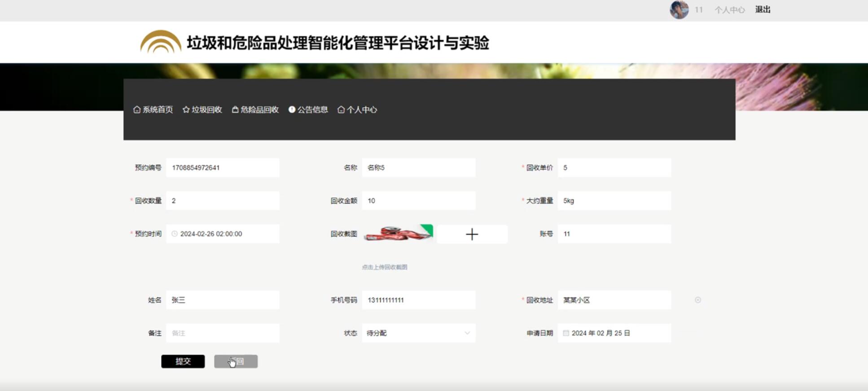Focus the 账号 input field

coord(614,234)
